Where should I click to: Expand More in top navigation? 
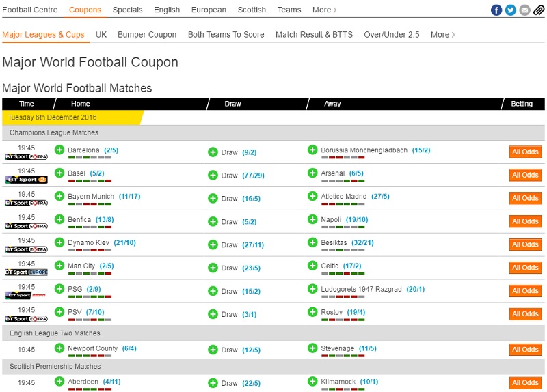point(324,10)
